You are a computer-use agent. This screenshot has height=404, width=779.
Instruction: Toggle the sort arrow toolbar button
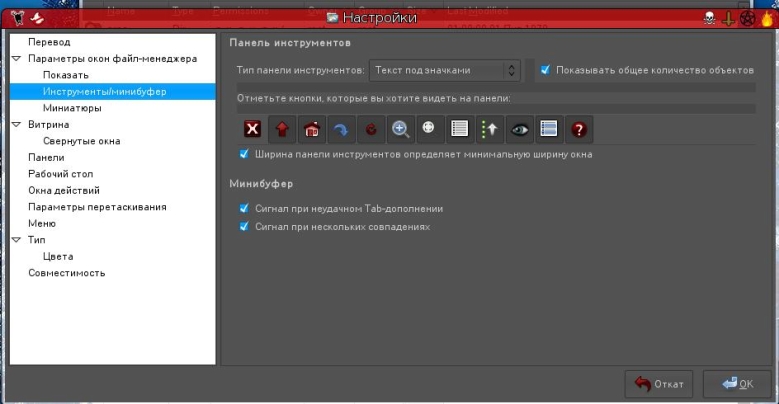point(489,129)
